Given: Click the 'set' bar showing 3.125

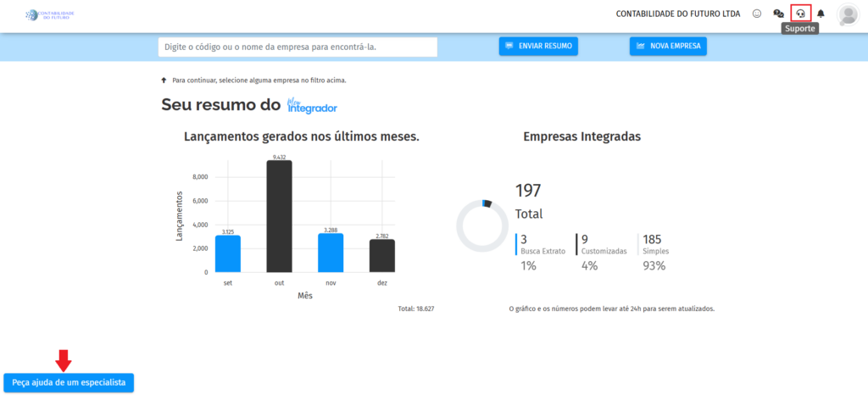Looking at the screenshot, I should point(228,253).
